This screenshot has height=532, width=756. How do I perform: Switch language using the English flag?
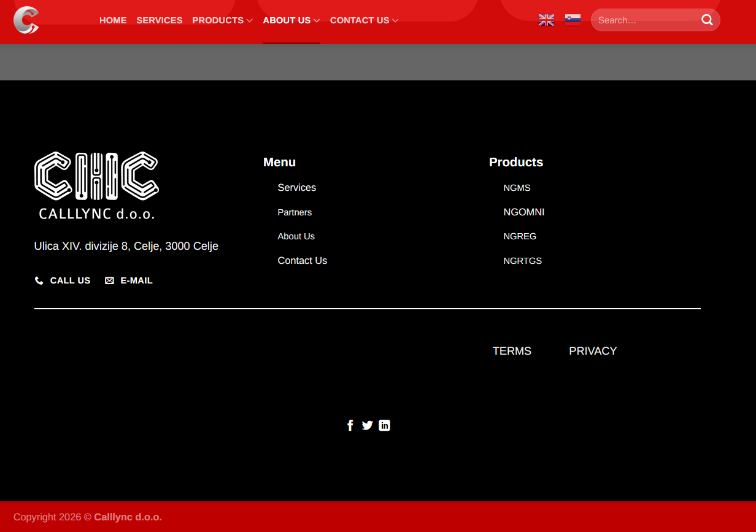546,20
